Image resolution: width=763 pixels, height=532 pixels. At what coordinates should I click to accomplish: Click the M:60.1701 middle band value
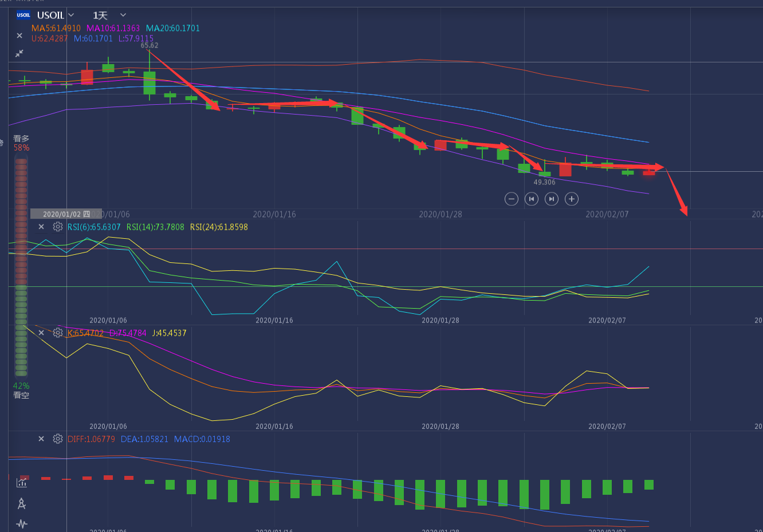click(93, 38)
